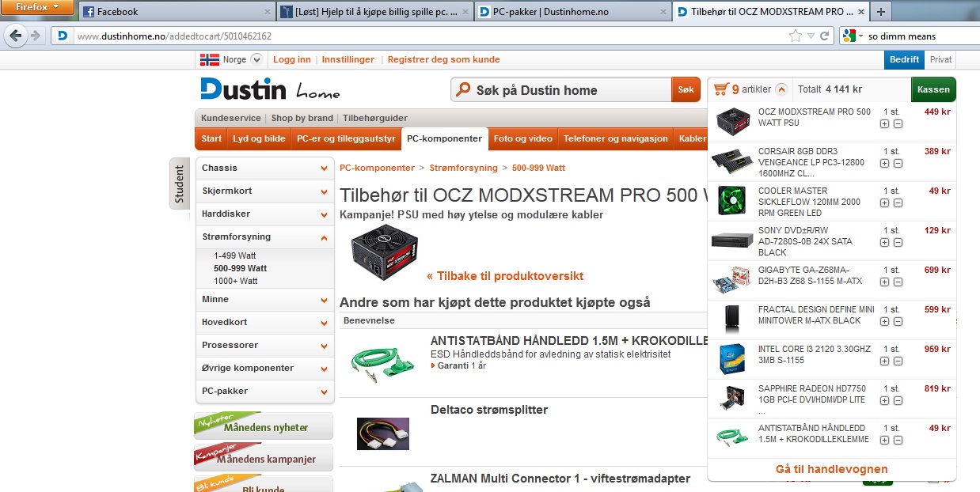
Task: Click Tilbake til produktoversikt link
Action: click(x=505, y=276)
